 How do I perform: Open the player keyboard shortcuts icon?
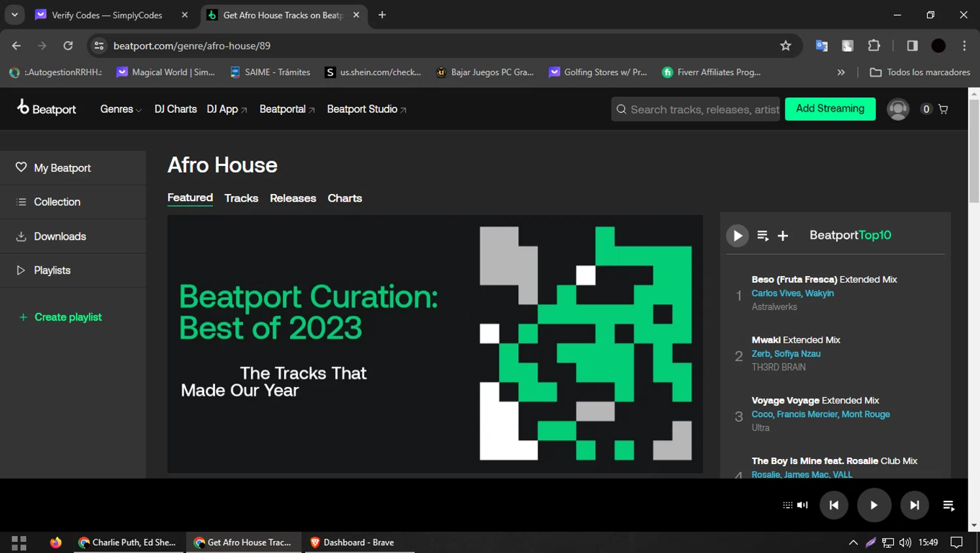coord(787,505)
